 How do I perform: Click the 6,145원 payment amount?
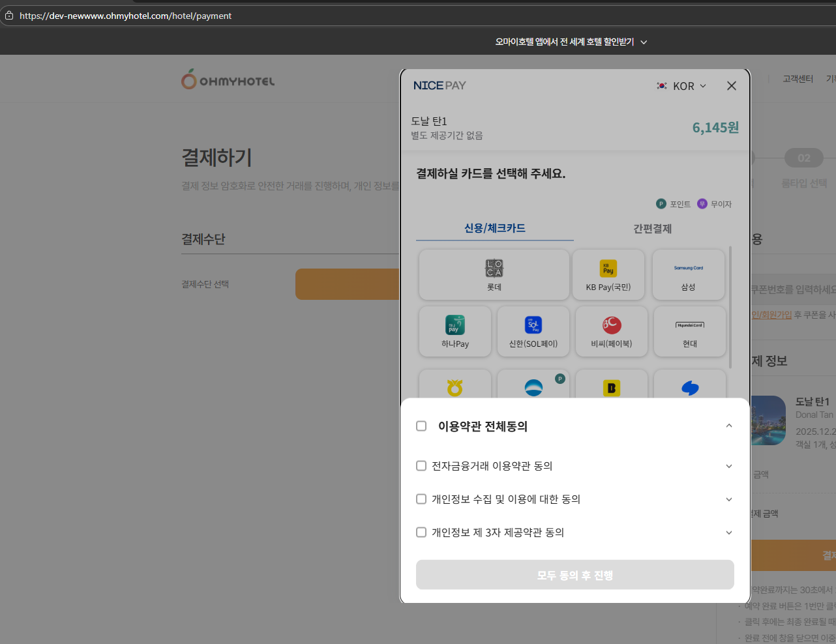coord(715,128)
